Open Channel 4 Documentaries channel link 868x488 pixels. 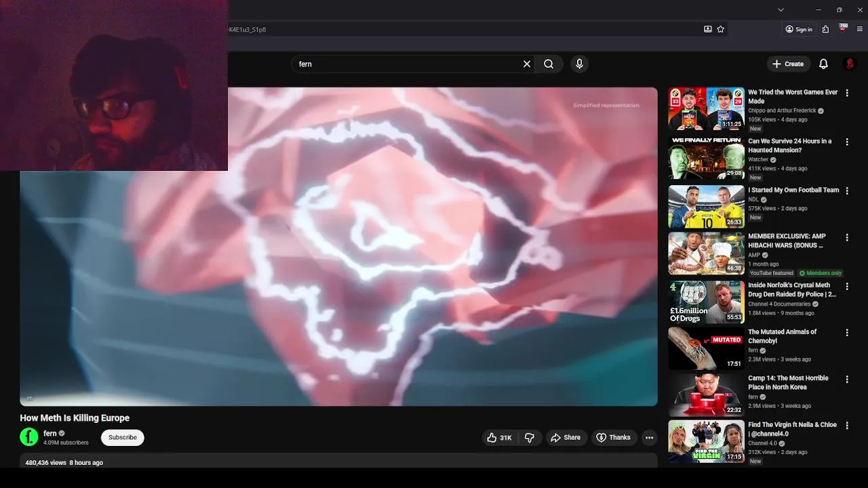779,304
